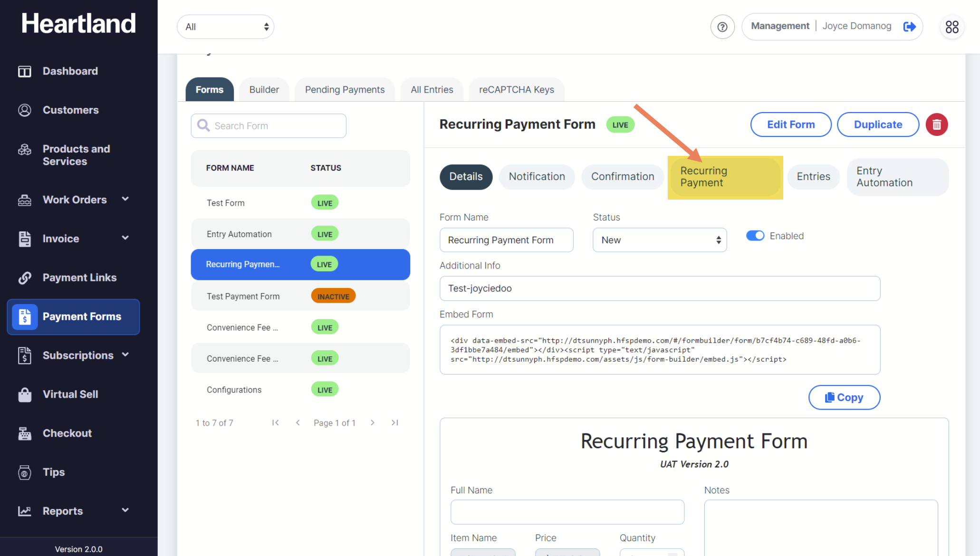
Task: Click the Edit Form button
Action: [790, 125]
